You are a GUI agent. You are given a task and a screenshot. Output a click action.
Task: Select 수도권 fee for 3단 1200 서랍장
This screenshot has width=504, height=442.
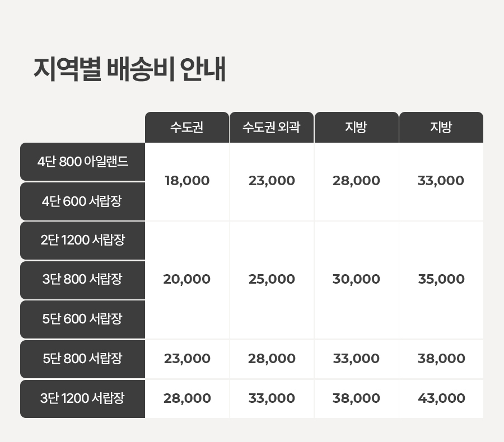click(x=187, y=398)
